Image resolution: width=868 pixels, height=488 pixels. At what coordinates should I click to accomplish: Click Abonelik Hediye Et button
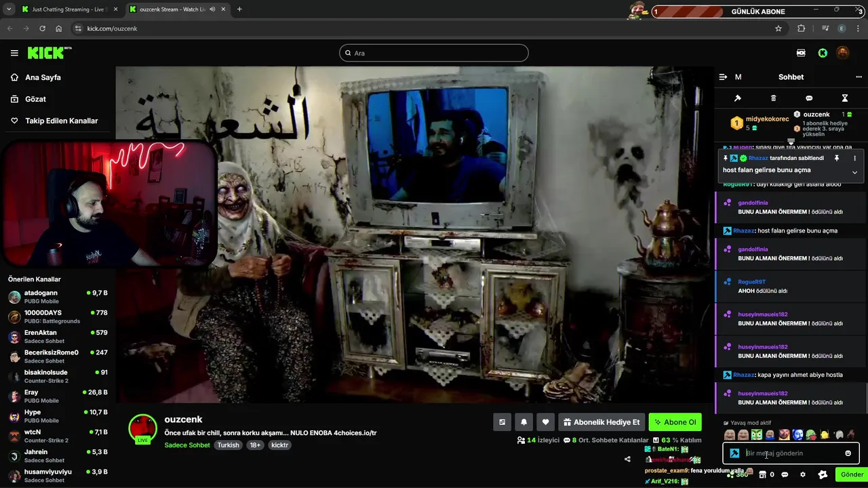coord(601,422)
